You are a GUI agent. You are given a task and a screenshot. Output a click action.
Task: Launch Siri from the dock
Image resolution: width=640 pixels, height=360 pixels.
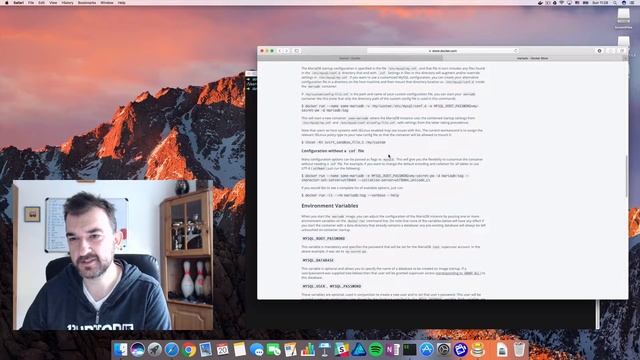pos(138,350)
